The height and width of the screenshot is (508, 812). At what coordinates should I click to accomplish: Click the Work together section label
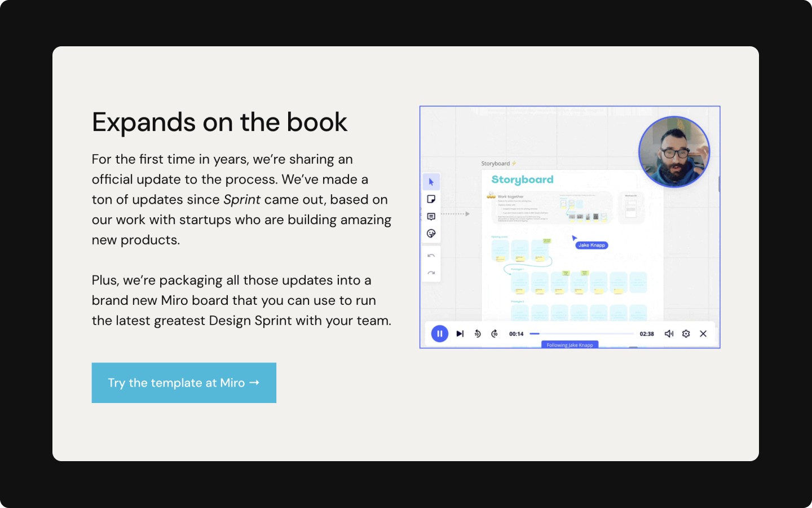[x=510, y=196]
